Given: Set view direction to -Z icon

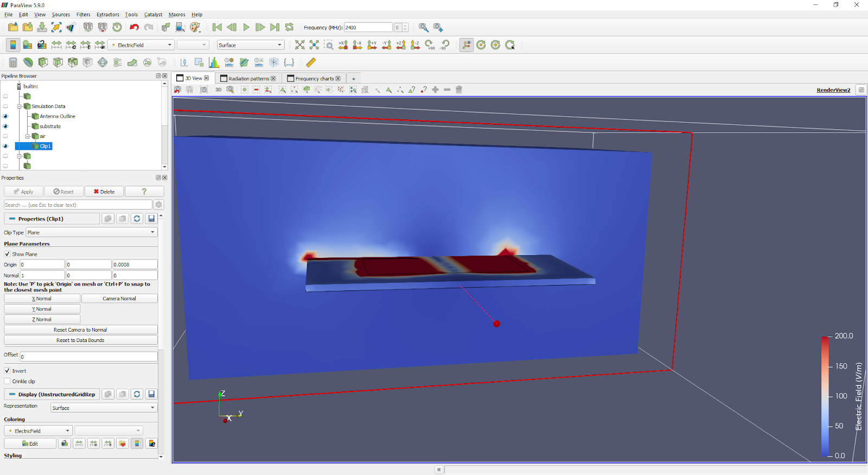Looking at the screenshot, I should tap(415, 45).
